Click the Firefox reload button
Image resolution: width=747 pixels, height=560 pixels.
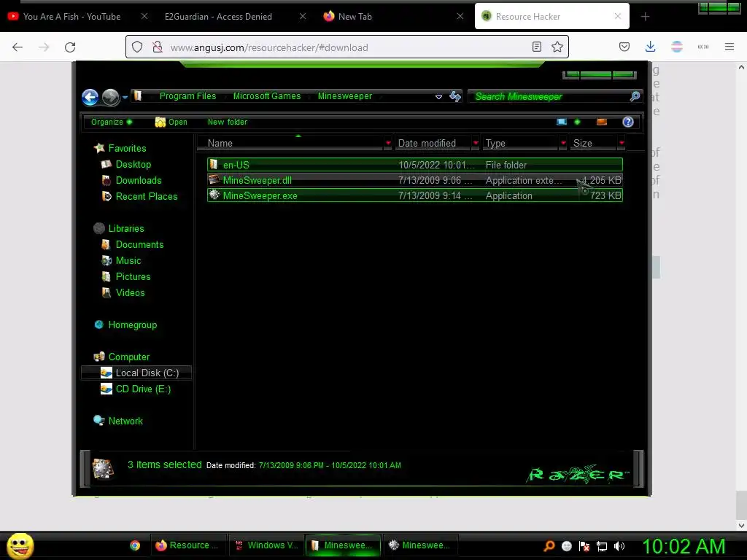(70, 47)
